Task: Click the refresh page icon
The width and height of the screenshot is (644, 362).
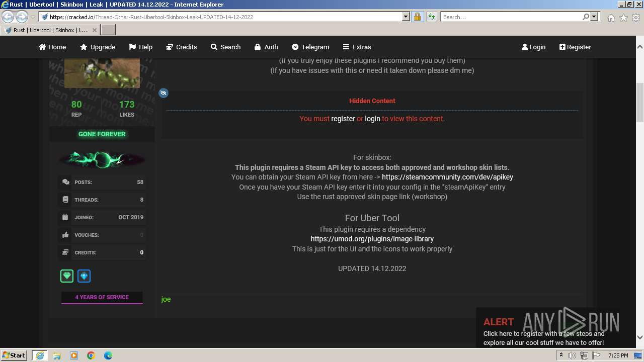Action: (x=431, y=17)
